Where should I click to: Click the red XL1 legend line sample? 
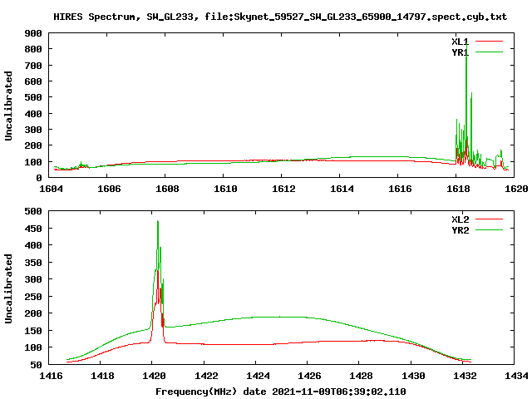click(x=489, y=42)
